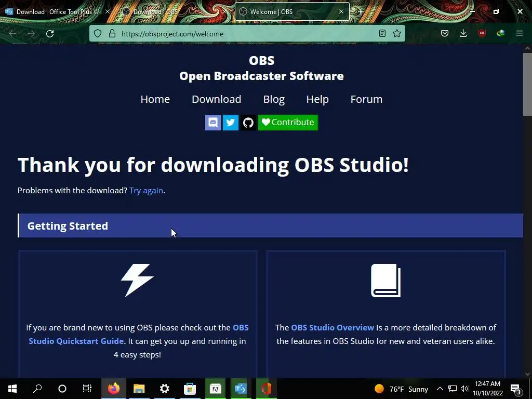The width and height of the screenshot is (532, 399).
Task: Go back with the back arrow
Action: pos(12,34)
